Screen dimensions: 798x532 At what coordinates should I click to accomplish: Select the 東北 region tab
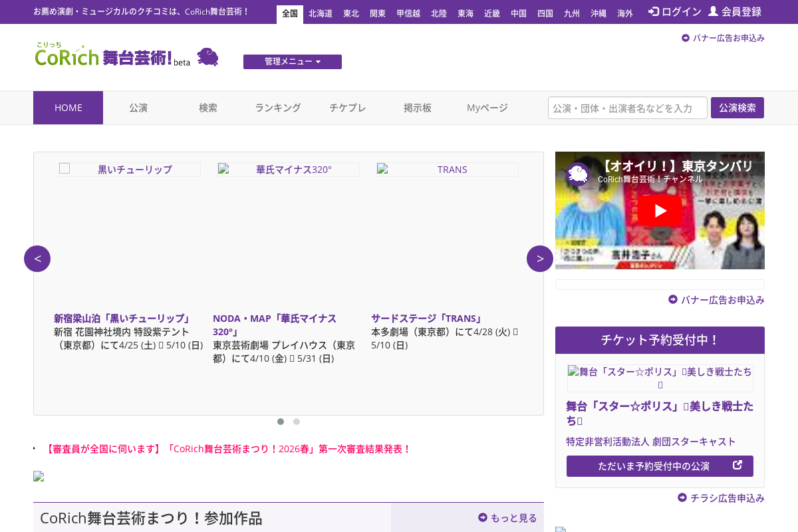click(351, 14)
